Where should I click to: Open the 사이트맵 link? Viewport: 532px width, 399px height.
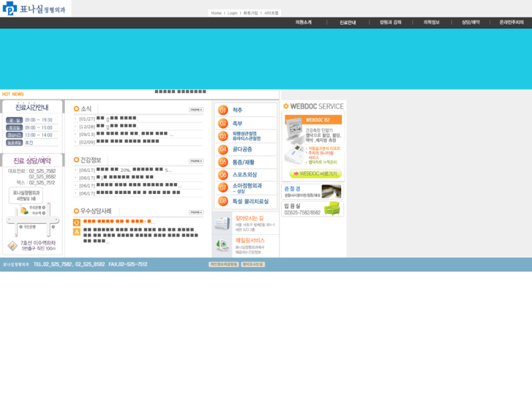[271, 13]
